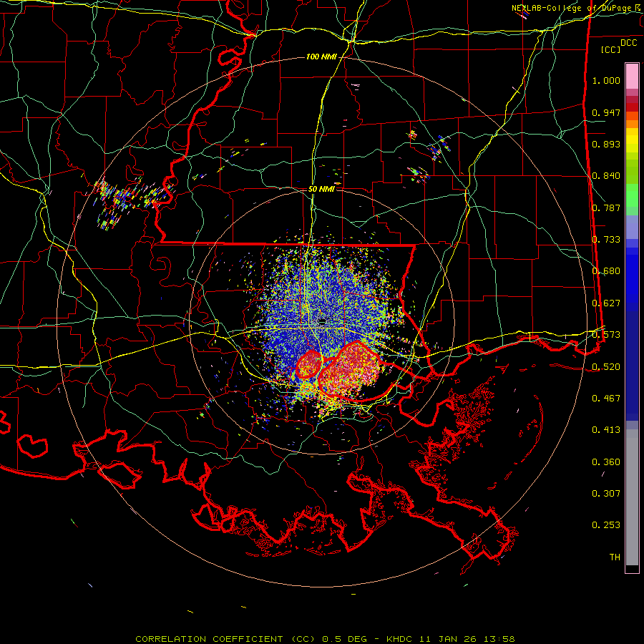The height and width of the screenshot is (644, 644).
Task: Select the 0.893 legend value
Action: tap(606, 144)
